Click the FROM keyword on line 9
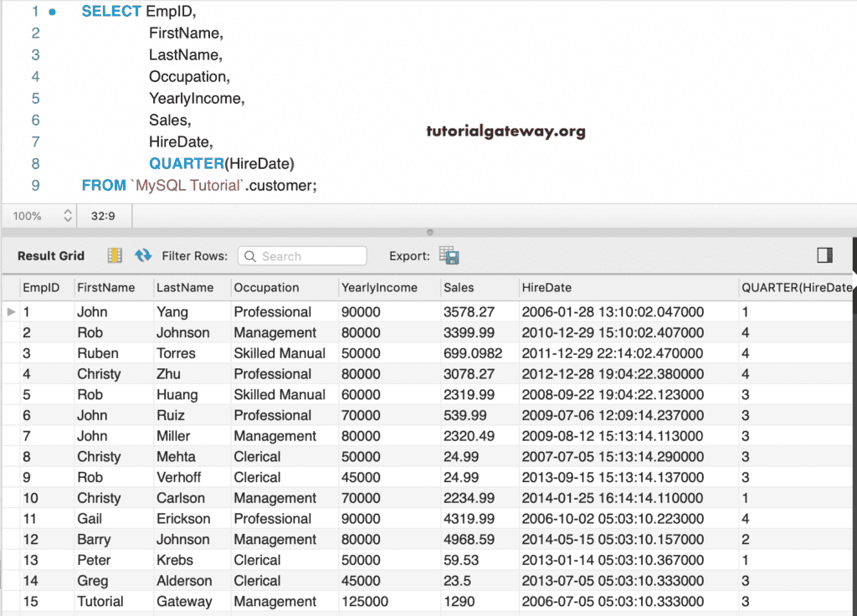Screen dimensions: 857x616 point(104,185)
